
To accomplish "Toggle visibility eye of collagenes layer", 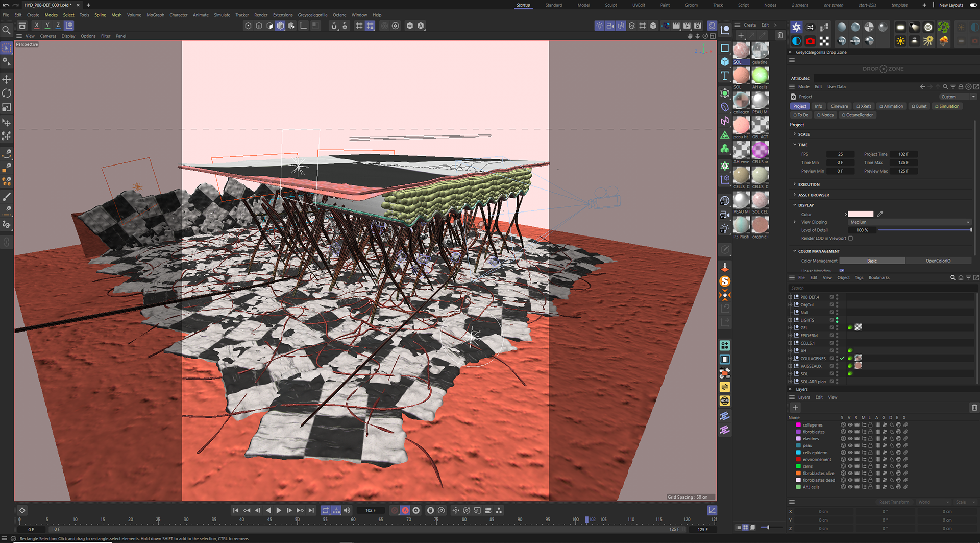I will pyautogui.click(x=850, y=425).
